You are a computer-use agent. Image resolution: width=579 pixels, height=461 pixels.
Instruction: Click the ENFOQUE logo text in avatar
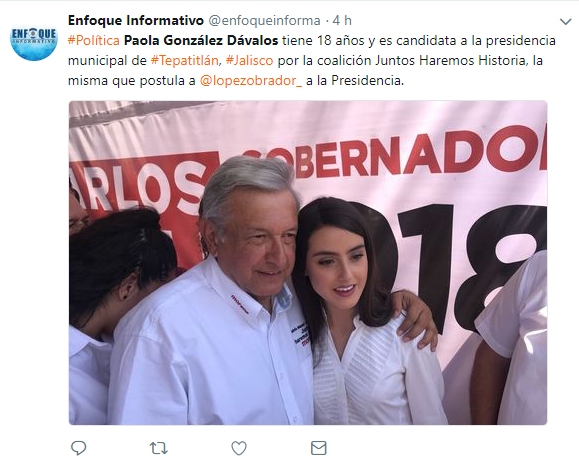(34, 34)
